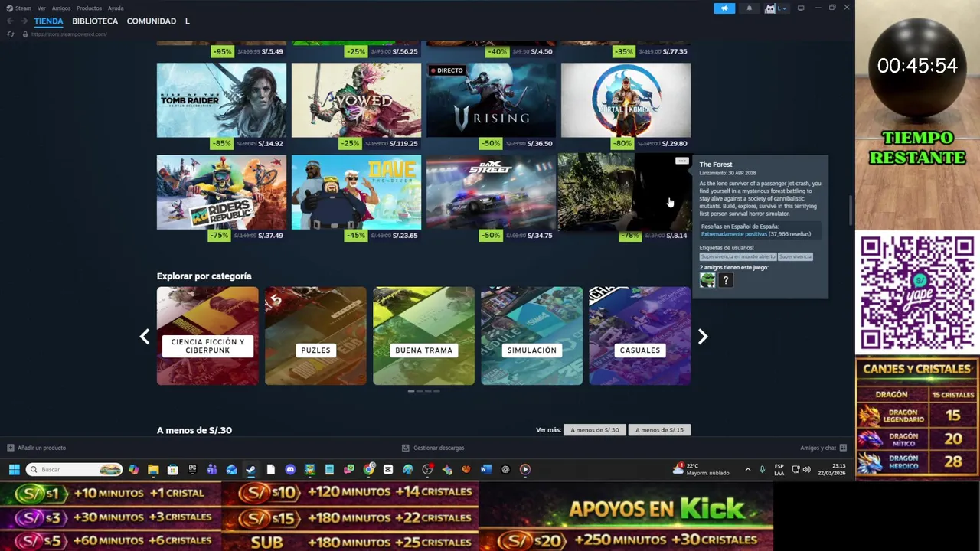Click the S/.23.65 Dave the Diver price
Viewport: 980px width, 551px height.
pyautogui.click(x=405, y=235)
